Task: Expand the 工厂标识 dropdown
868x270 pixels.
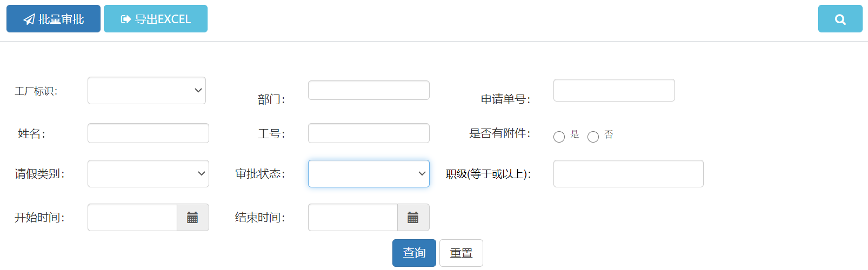Action: click(146, 91)
